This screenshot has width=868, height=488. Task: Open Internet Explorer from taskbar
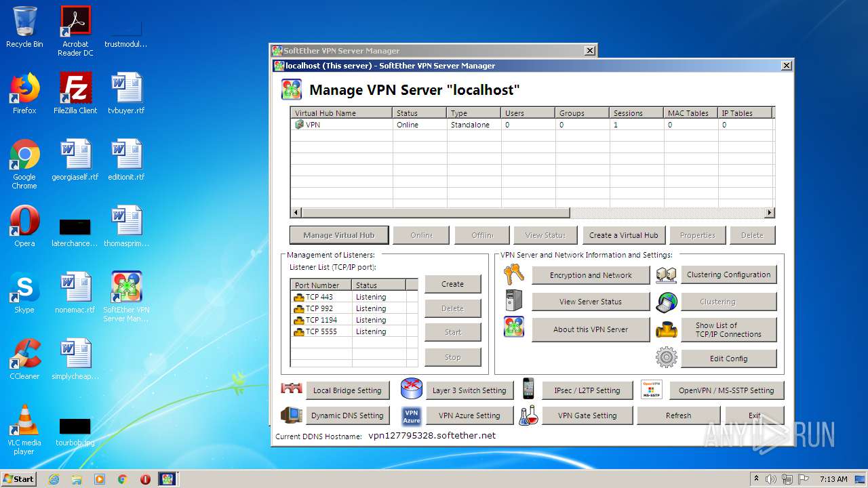(x=54, y=479)
